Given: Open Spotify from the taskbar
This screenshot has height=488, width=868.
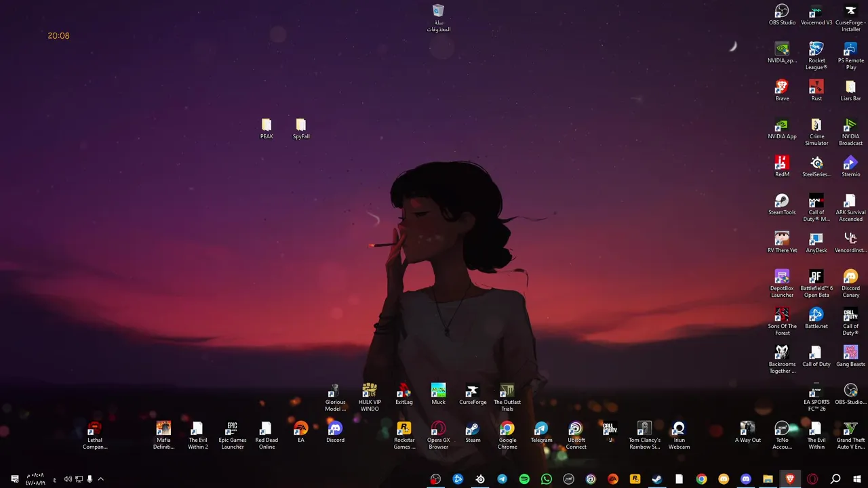Looking at the screenshot, I should [524, 479].
